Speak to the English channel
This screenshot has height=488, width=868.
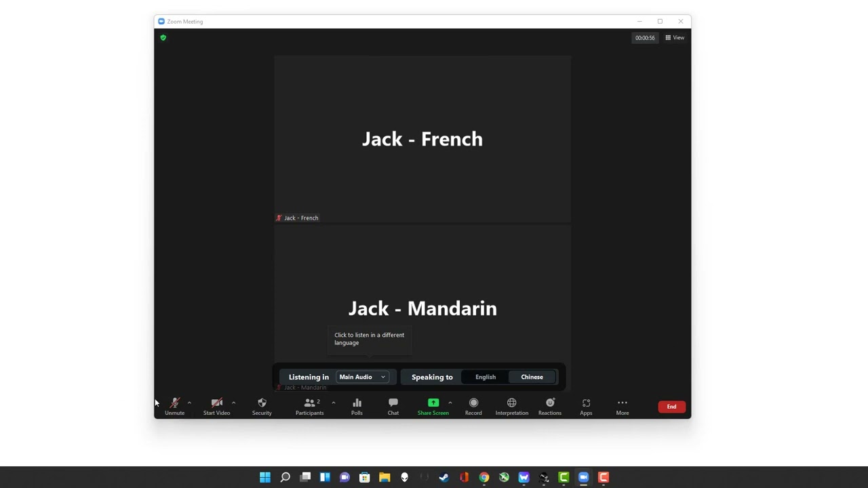pos(486,377)
